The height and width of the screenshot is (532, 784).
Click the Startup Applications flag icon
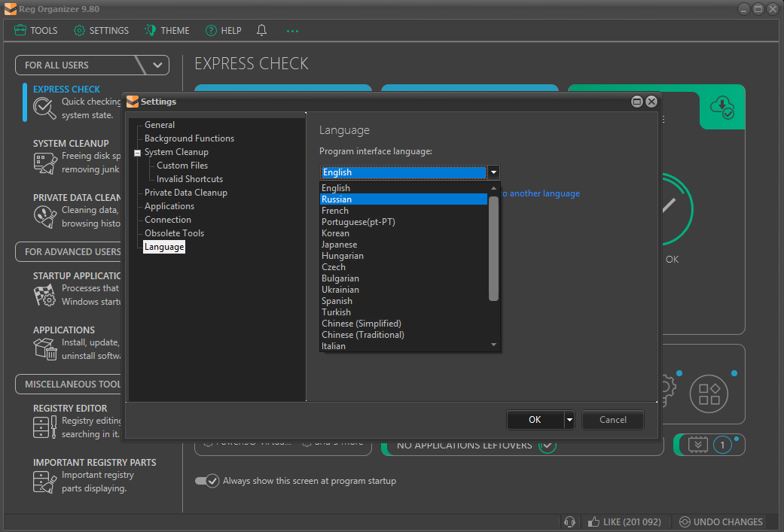point(45,295)
